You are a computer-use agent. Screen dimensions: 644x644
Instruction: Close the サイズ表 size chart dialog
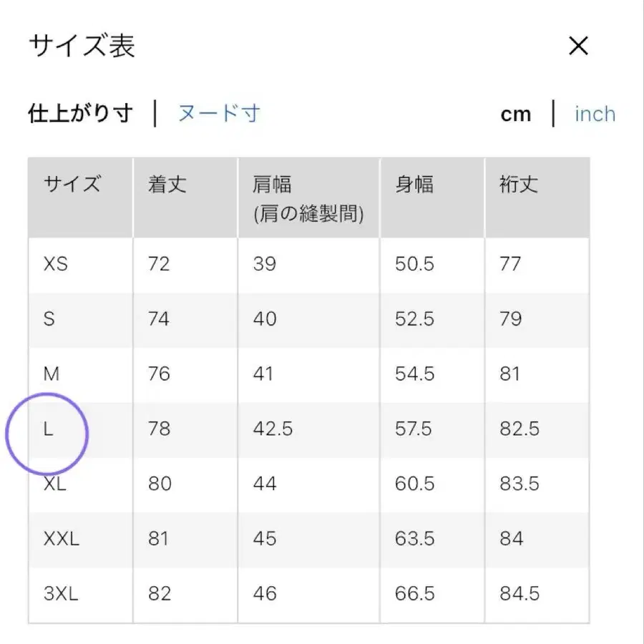[x=578, y=46]
